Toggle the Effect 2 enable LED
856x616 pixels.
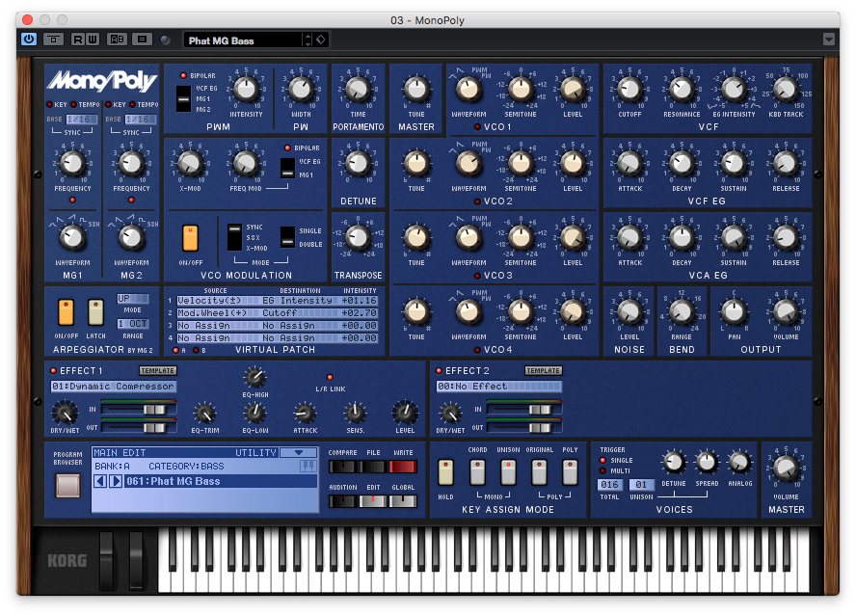click(439, 371)
